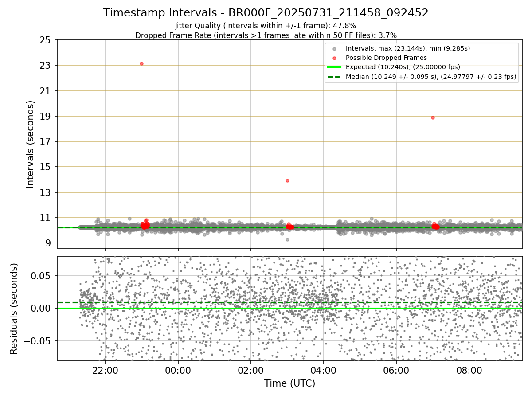Viewport: 532px width, 399px height.
Task: Click the red outlier point near 19 seconds
Action: click(x=433, y=117)
